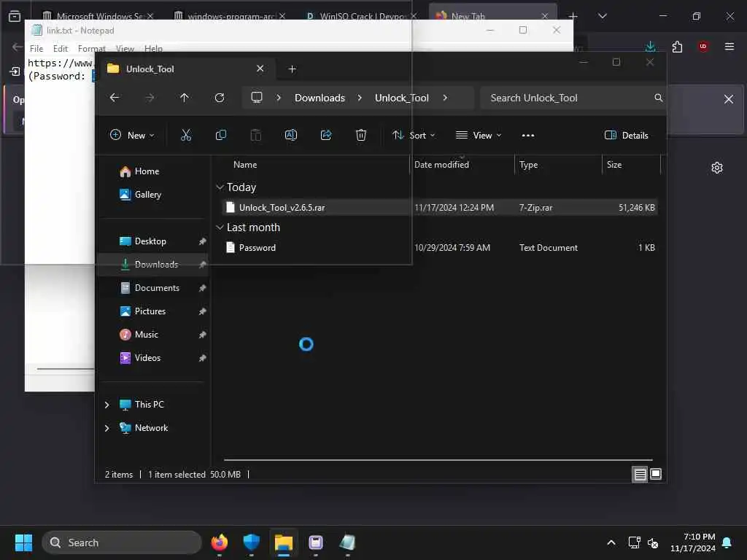The height and width of the screenshot is (560, 747).
Task: Click the purple disk app icon in taskbar
Action: tap(315, 542)
